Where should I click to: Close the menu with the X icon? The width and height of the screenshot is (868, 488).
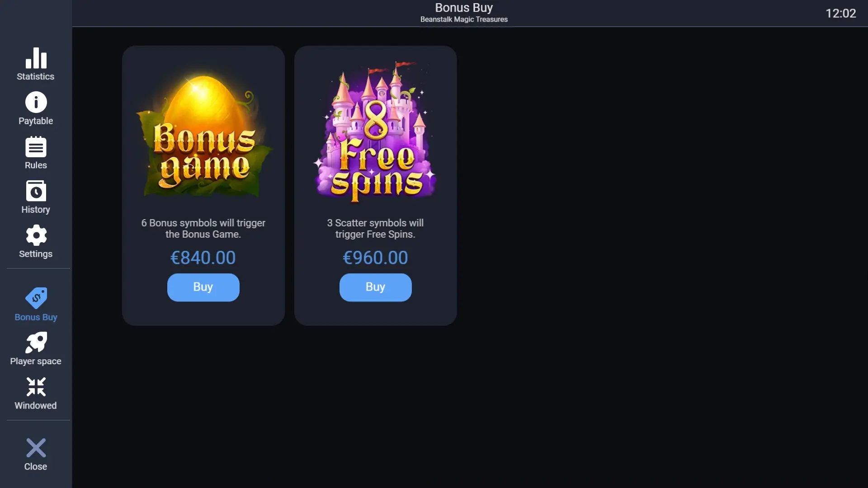click(36, 448)
